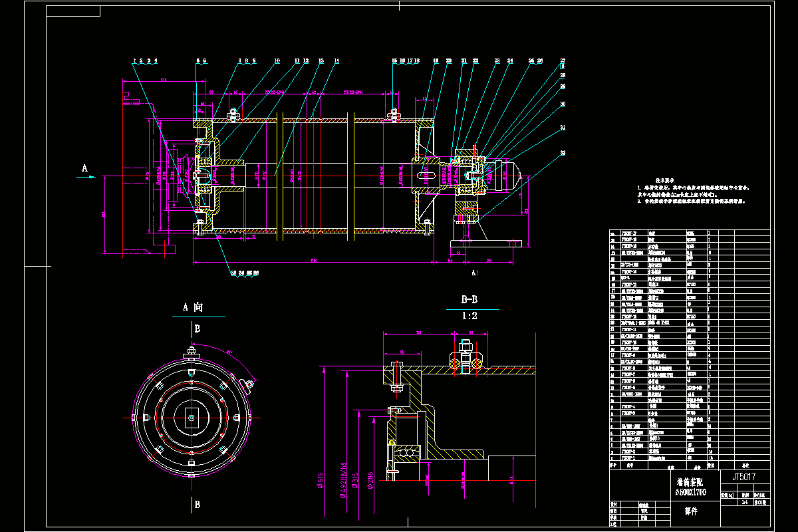Click the view direction letter A beside arrow

[x=84, y=169]
